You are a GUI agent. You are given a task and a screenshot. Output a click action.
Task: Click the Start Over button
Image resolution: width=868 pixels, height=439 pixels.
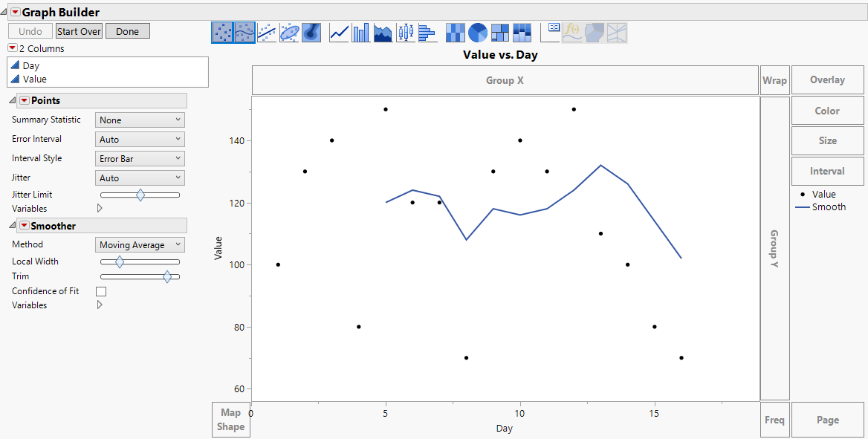click(80, 31)
